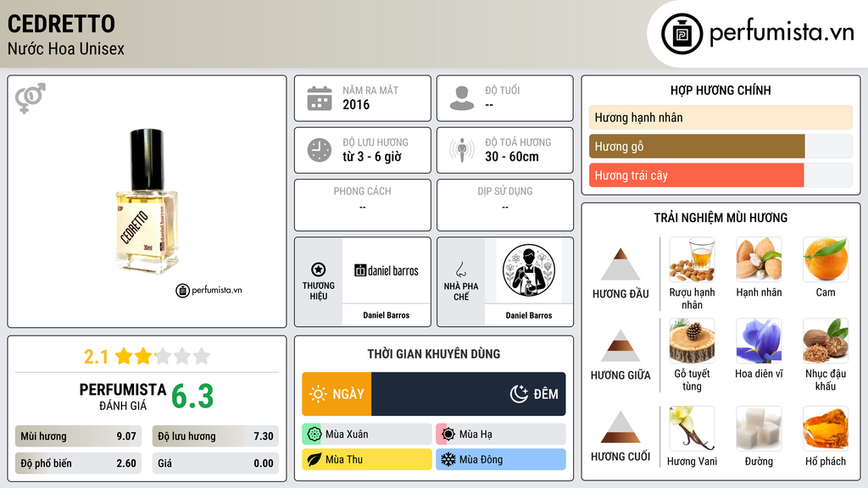
Task: Click the Phong cách box
Action: click(363, 205)
